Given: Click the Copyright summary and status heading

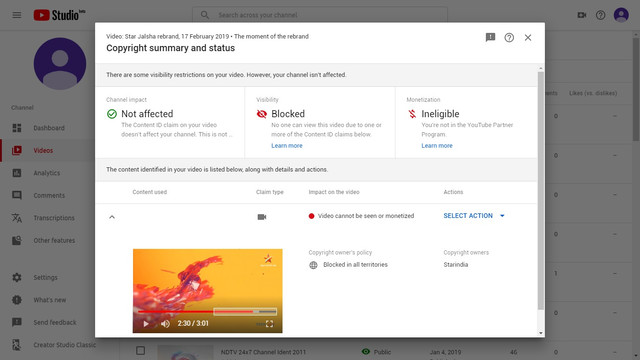Looking at the screenshot, I should (x=171, y=48).
